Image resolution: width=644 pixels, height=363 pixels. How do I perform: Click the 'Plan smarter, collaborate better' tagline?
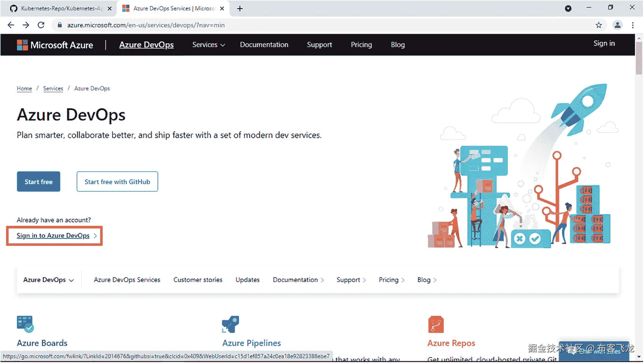pyautogui.click(x=169, y=135)
